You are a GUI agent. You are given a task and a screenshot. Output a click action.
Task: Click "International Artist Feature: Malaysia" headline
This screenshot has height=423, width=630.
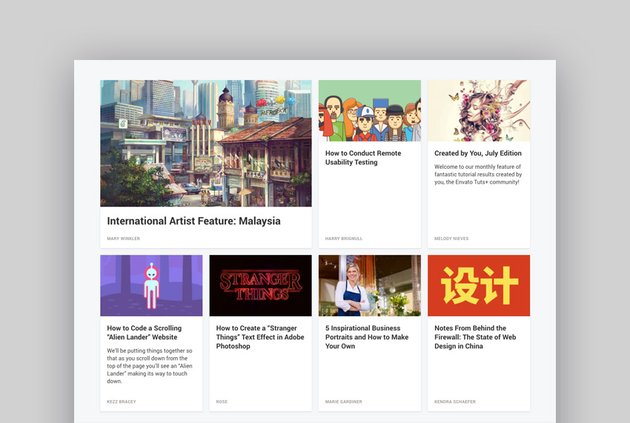(194, 221)
